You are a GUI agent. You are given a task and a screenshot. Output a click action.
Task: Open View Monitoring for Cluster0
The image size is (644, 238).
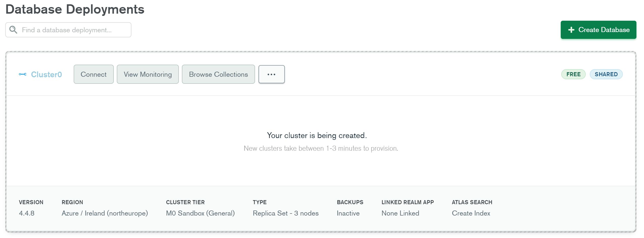pos(148,74)
